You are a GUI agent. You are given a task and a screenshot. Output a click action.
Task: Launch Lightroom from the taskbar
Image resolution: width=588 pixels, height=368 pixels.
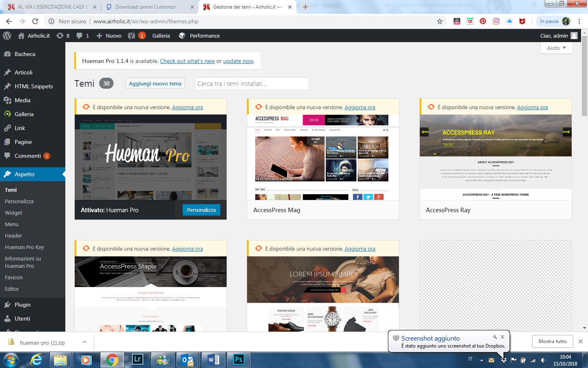click(137, 360)
